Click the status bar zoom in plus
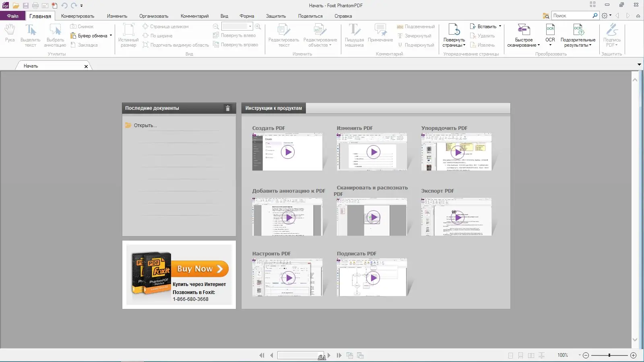This screenshot has height=362, width=644. pos(633,355)
